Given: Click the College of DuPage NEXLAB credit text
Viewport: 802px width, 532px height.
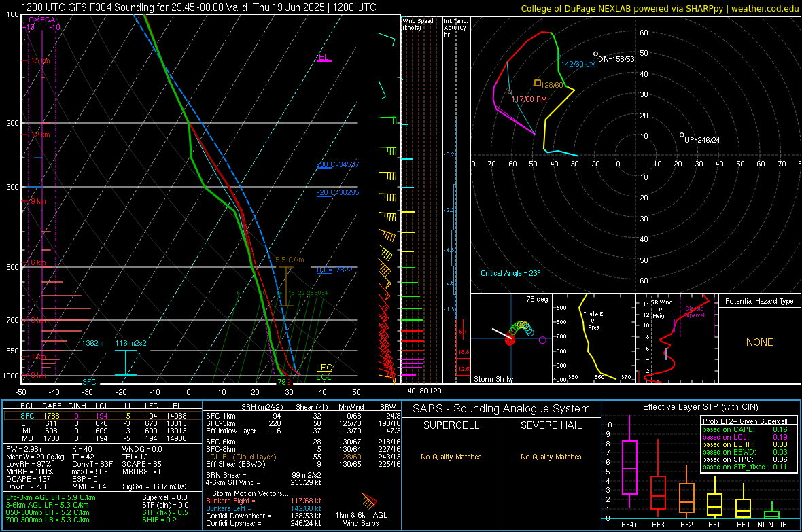Looking at the screenshot, I should click(659, 8).
